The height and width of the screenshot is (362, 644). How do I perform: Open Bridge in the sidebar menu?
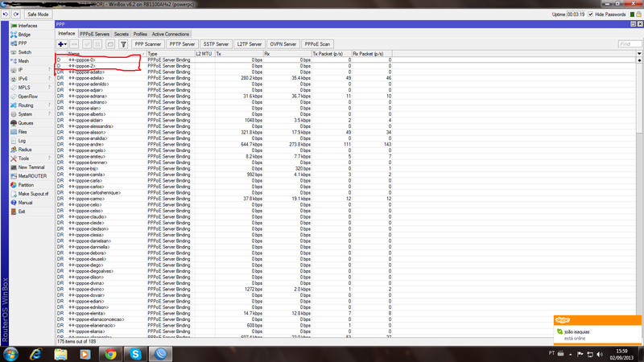pyautogui.click(x=24, y=35)
